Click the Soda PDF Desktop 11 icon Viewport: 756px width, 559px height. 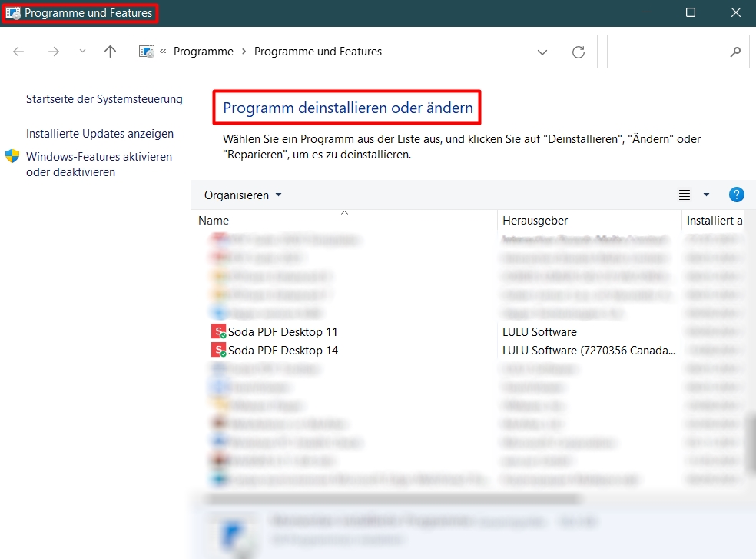219,331
